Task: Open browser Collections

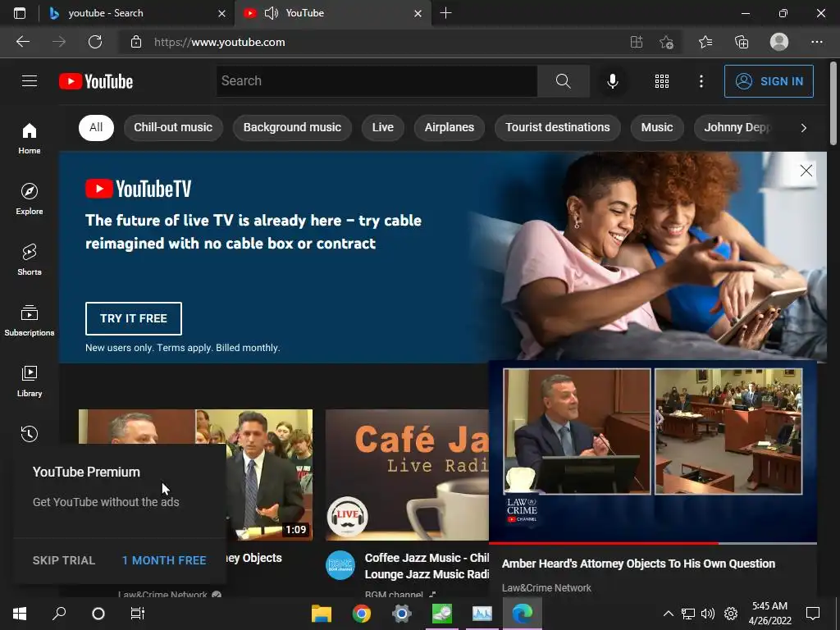Action: (742, 42)
